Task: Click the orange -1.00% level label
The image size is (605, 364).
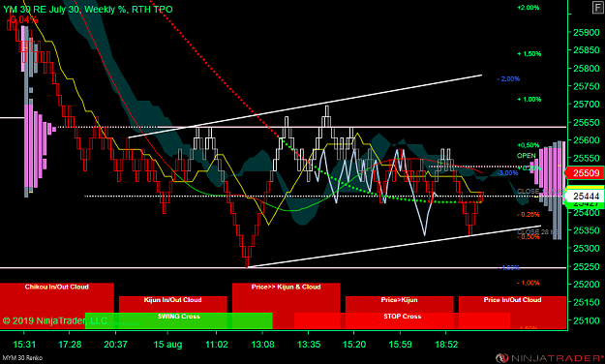Action: pyautogui.click(x=529, y=283)
